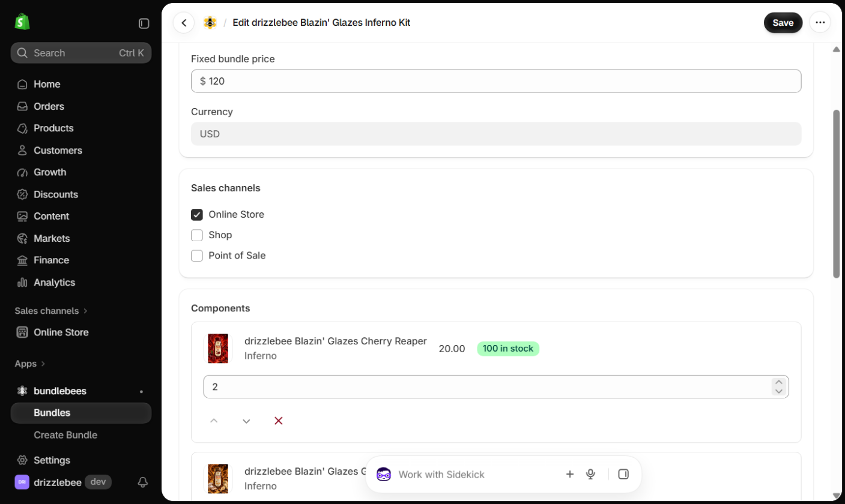Click the page vertical scrollbar thumb
This screenshot has height=504, width=845.
[x=836, y=194]
